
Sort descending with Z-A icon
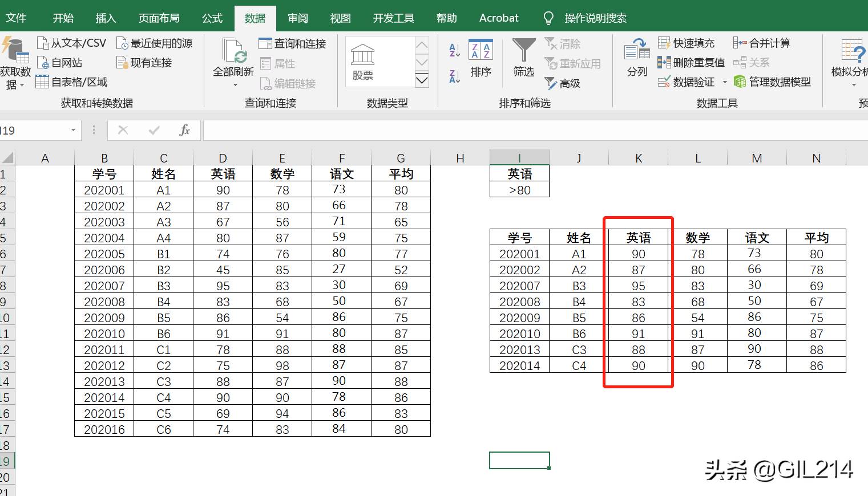[454, 76]
